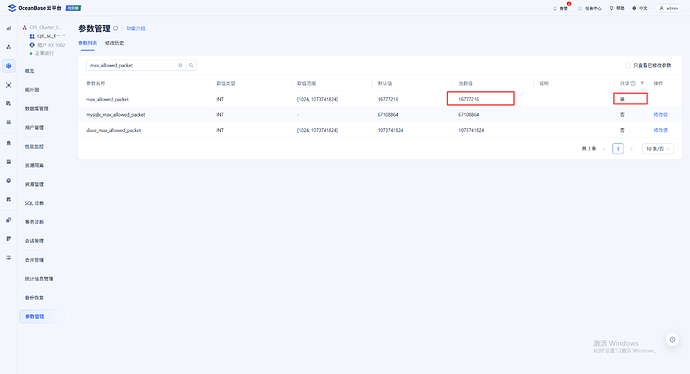Click current value 67108864 cell
The width and height of the screenshot is (690, 374).
(x=469, y=115)
